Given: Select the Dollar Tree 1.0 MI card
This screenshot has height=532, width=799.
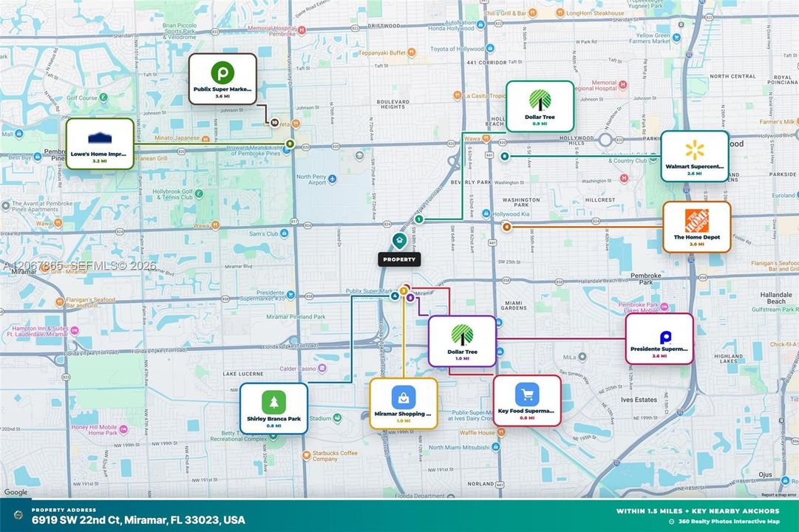Looking at the screenshot, I should 462,341.
